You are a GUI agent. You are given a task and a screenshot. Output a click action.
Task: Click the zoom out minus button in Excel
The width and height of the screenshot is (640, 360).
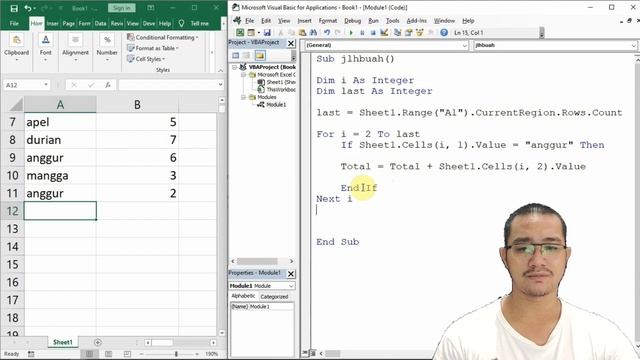coord(141,354)
